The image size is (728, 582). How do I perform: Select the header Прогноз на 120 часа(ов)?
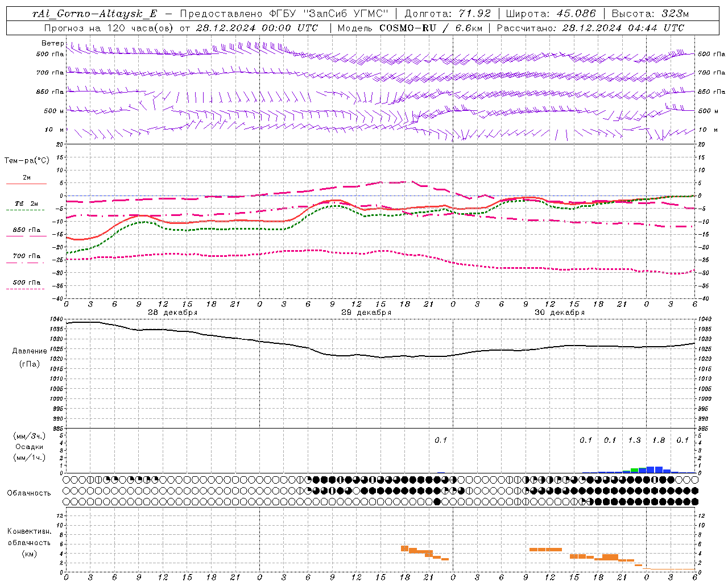click(x=110, y=28)
